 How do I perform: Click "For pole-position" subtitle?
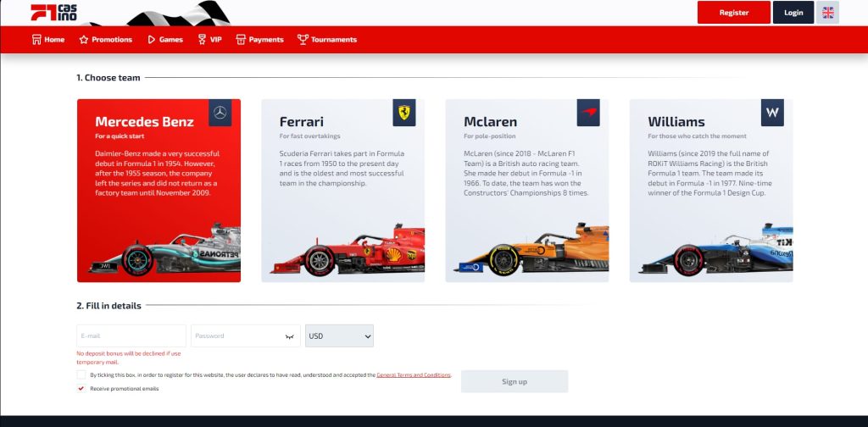click(490, 136)
